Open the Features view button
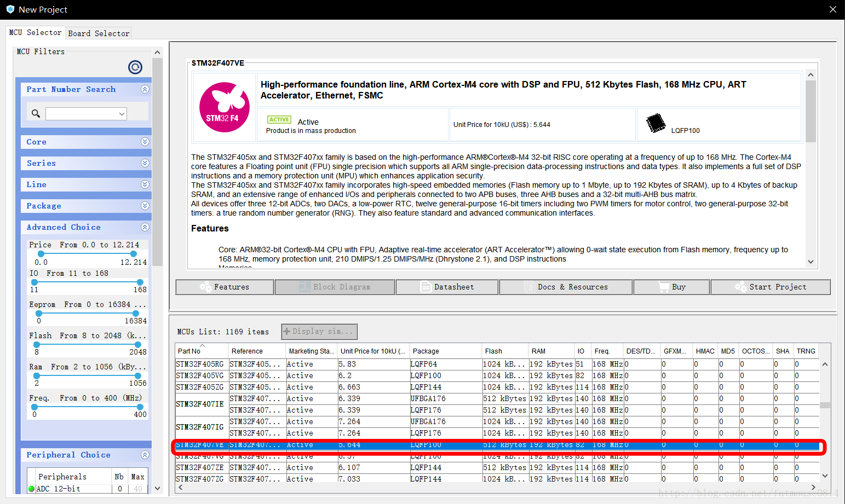This screenshot has height=504, width=845. (x=225, y=287)
